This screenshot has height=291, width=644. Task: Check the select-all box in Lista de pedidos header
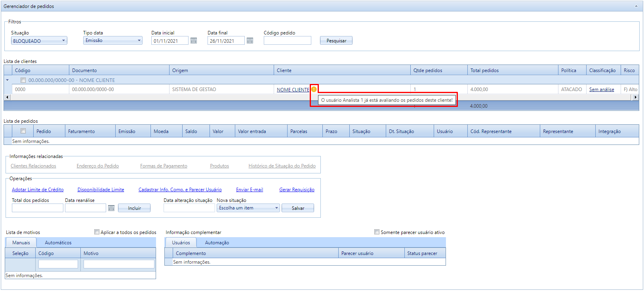click(23, 131)
